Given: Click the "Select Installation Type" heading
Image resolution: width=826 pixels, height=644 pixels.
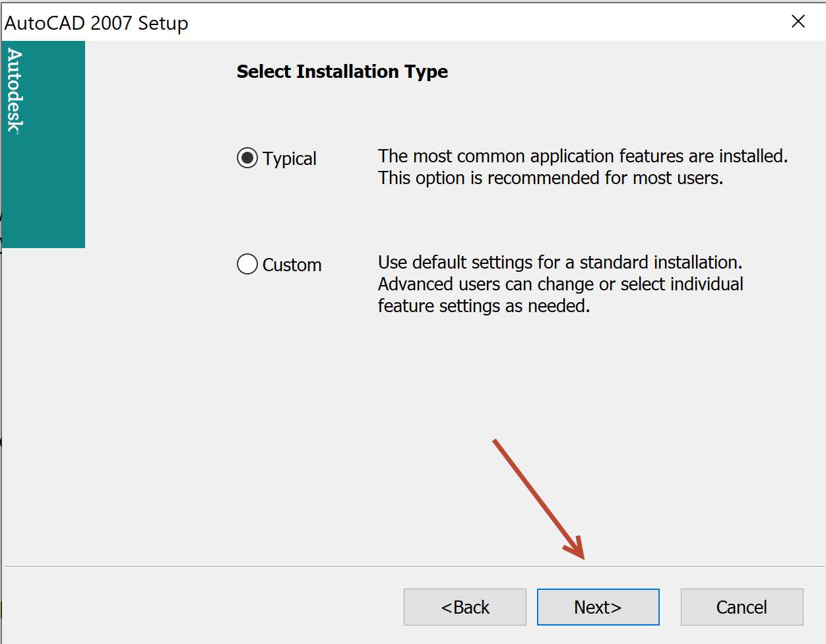Looking at the screenshot, I should (342, 71).
